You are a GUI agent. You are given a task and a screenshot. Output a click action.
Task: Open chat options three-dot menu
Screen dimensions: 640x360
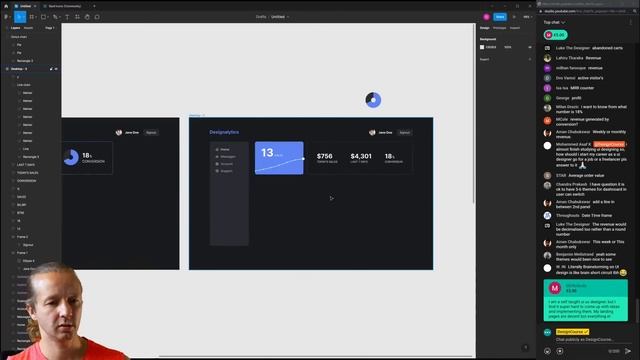(x=631, y=22)
